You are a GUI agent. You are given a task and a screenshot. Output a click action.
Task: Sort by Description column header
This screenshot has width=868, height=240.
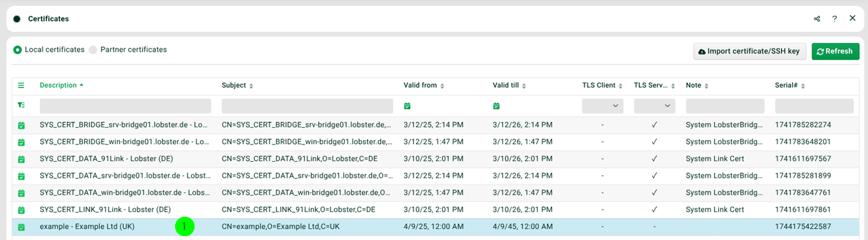pos(62,86)
